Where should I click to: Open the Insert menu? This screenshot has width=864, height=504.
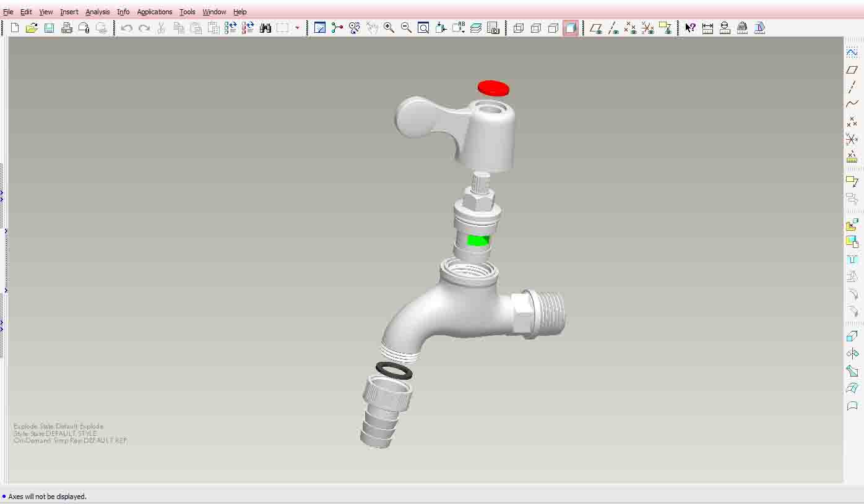pos(69,12)
